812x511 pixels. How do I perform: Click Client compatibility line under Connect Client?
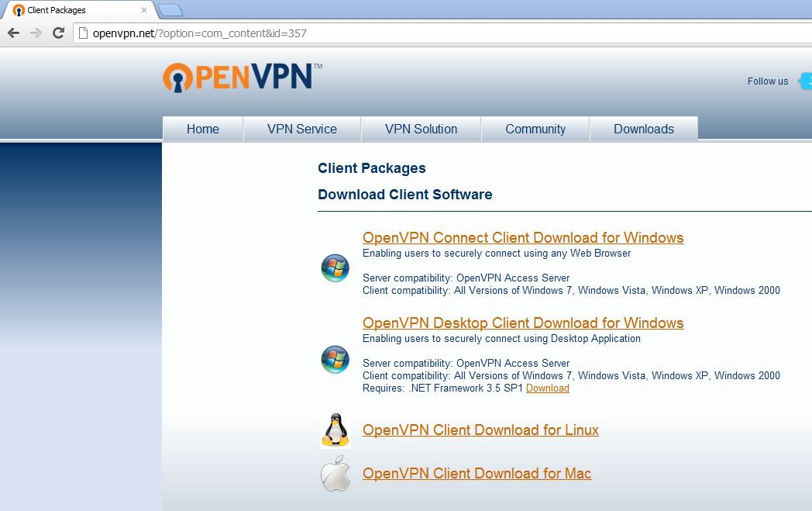571,290
